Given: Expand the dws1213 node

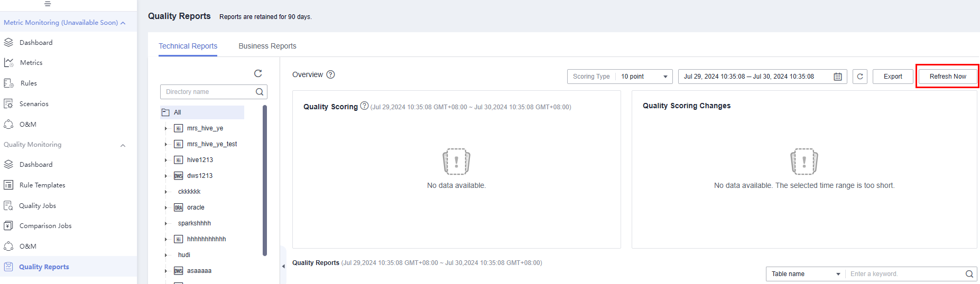Looking at the screenshot, I should point(165,176).
